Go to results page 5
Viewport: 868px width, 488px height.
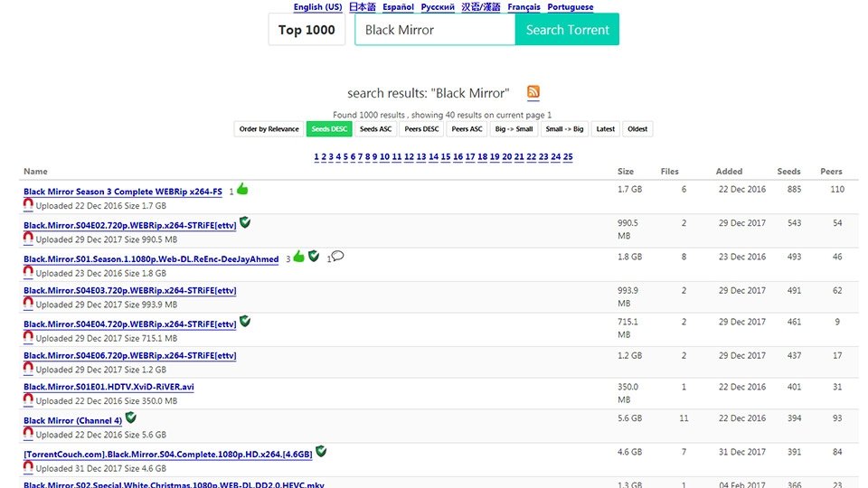click(345, 156)
